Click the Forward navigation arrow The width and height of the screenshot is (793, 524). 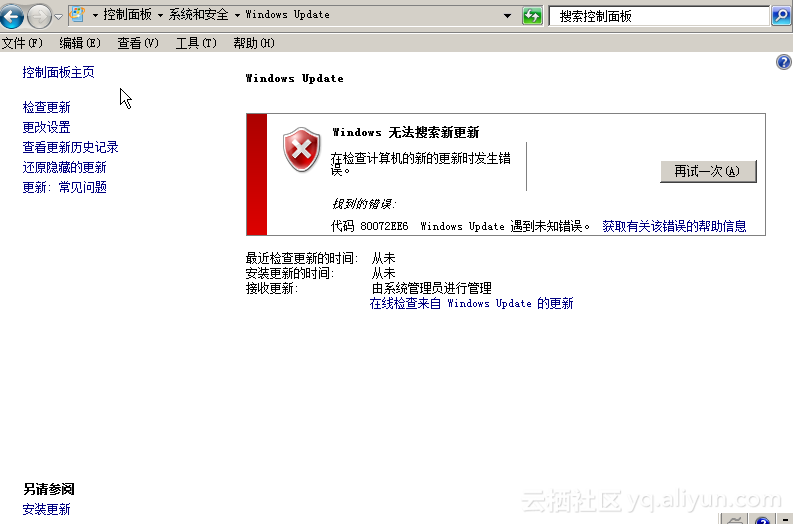tap(39, 16)
